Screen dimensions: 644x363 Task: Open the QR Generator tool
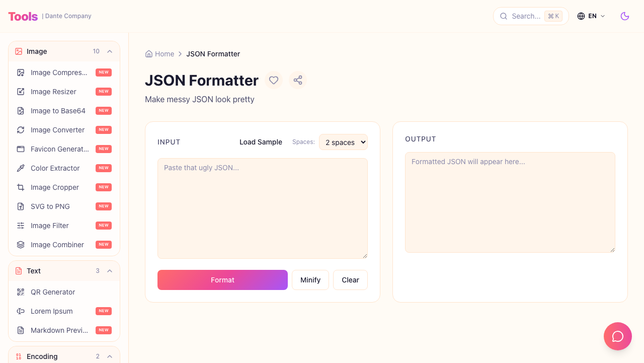[x=53, y=292]
